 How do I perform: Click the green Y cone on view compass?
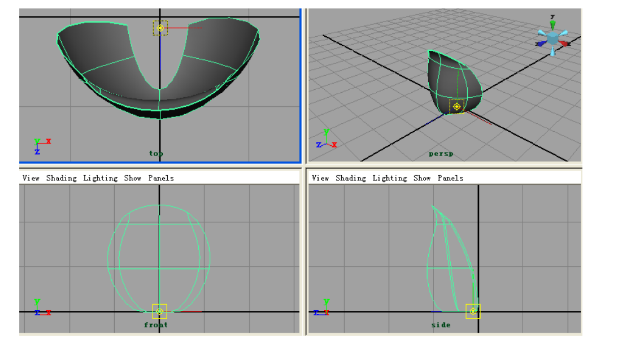(552, 24)
